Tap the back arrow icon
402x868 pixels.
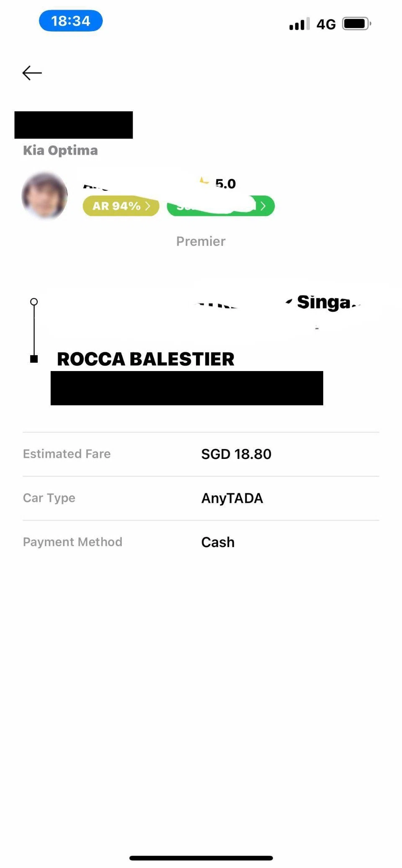click(32, 73)
